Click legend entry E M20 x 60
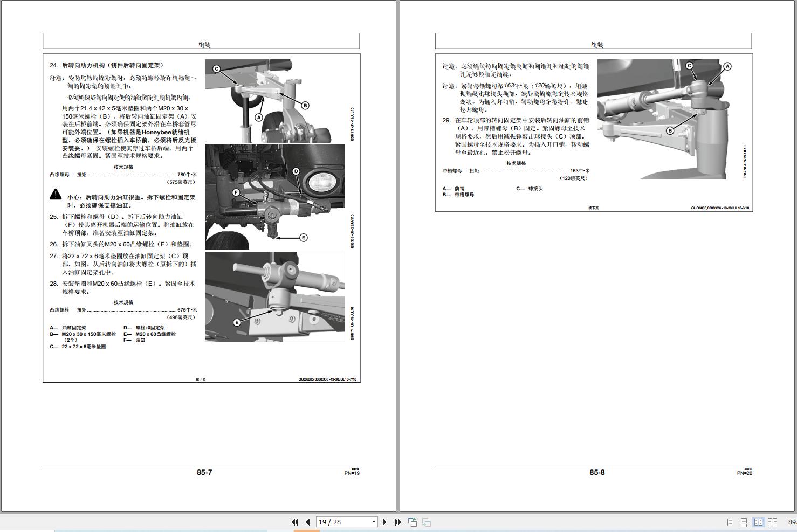 [x=149, y=334]
